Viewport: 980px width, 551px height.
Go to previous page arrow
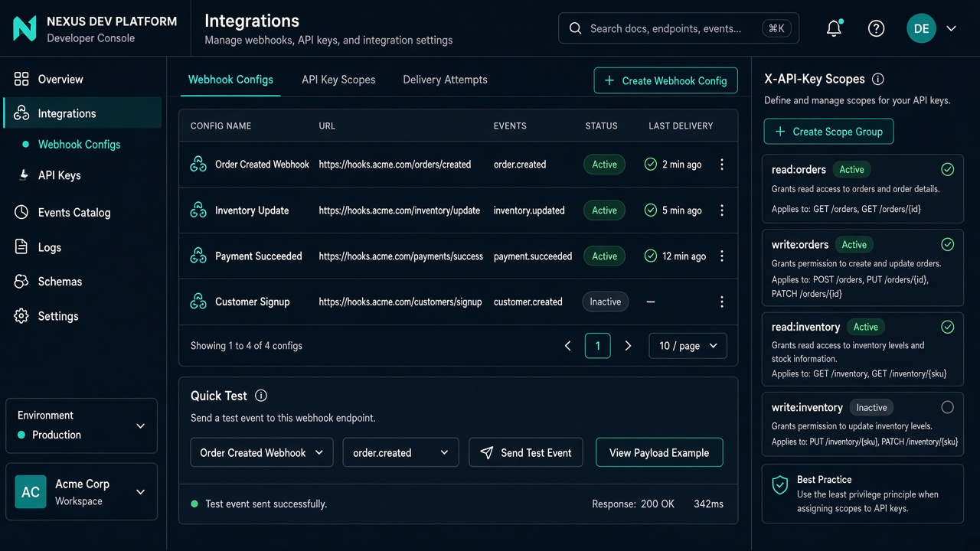tap(567, 346)
